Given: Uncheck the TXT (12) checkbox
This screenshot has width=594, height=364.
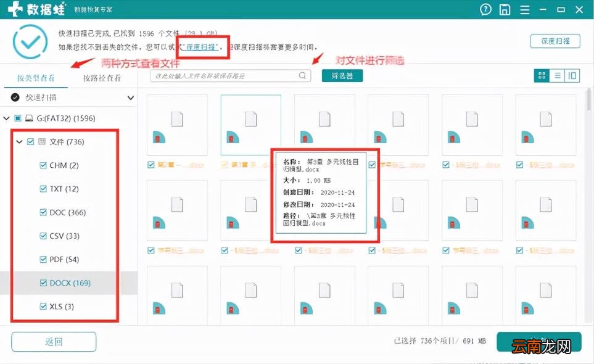Looking at the screenshot, I should 43,189.
